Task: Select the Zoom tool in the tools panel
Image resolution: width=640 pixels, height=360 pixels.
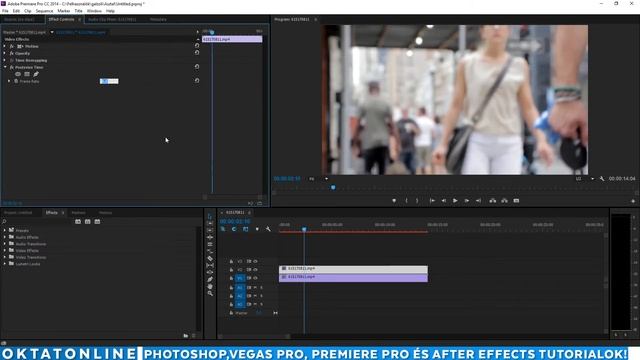Action: coord(210,293)
